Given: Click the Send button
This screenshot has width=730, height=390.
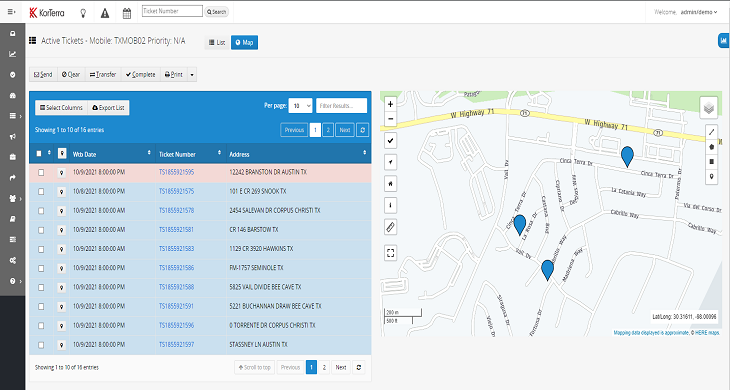Looking at the screenshot, I should 43,74.
